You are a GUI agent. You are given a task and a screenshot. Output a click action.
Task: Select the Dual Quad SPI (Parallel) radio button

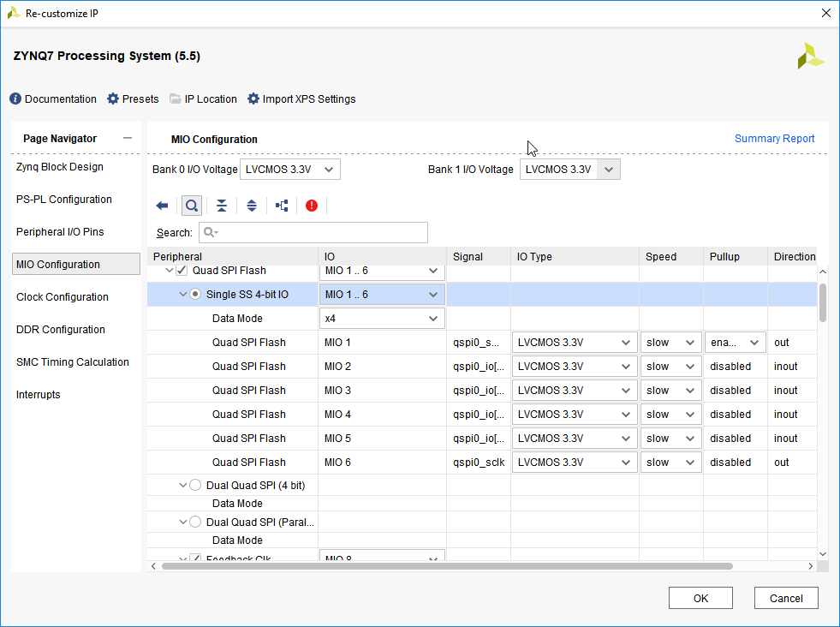pyautogui.click(x=195, y=522)
